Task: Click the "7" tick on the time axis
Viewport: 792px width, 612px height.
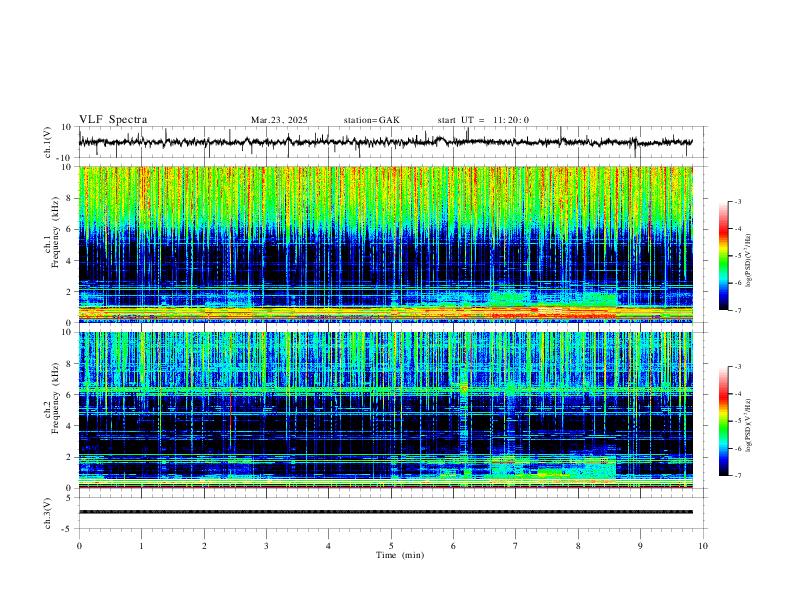Action: tap(516, 546)
